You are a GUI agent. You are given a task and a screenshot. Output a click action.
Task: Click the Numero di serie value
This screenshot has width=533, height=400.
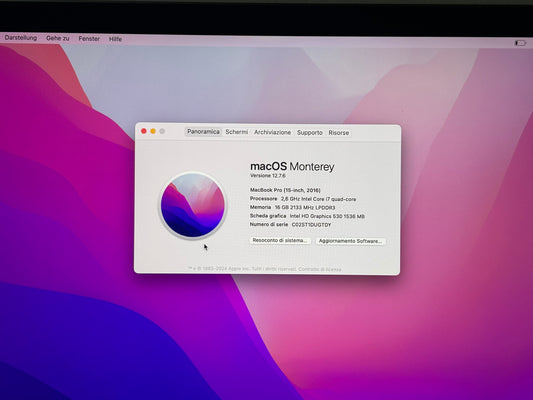(311, 225)
